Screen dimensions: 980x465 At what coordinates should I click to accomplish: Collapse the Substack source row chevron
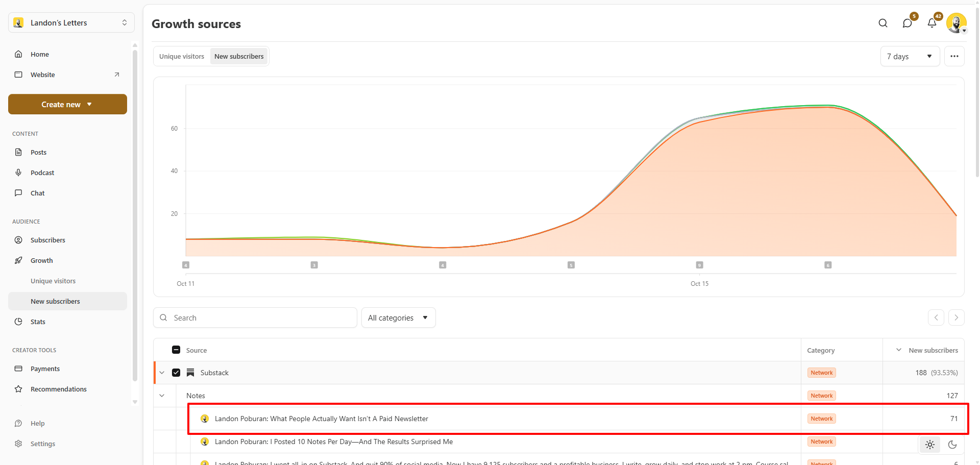pyautogui.click(x=162, y=373)
